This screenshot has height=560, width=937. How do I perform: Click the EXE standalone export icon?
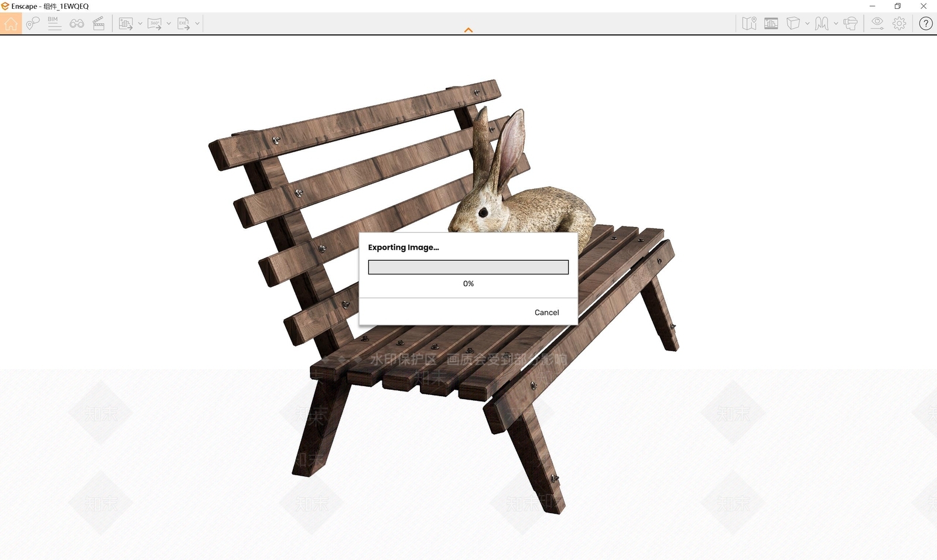tap(183, 24)
